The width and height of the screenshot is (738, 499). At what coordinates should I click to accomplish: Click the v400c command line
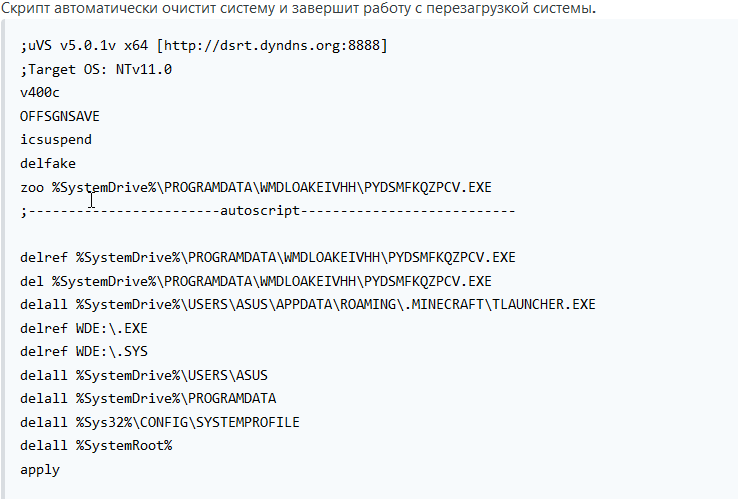tap(40, 93)
